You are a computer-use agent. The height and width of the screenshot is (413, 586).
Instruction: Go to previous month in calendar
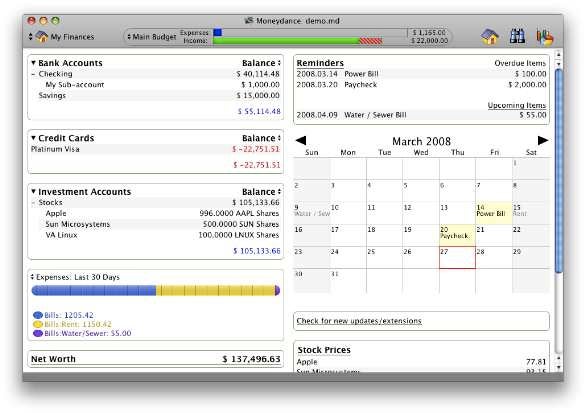point(301,141)
